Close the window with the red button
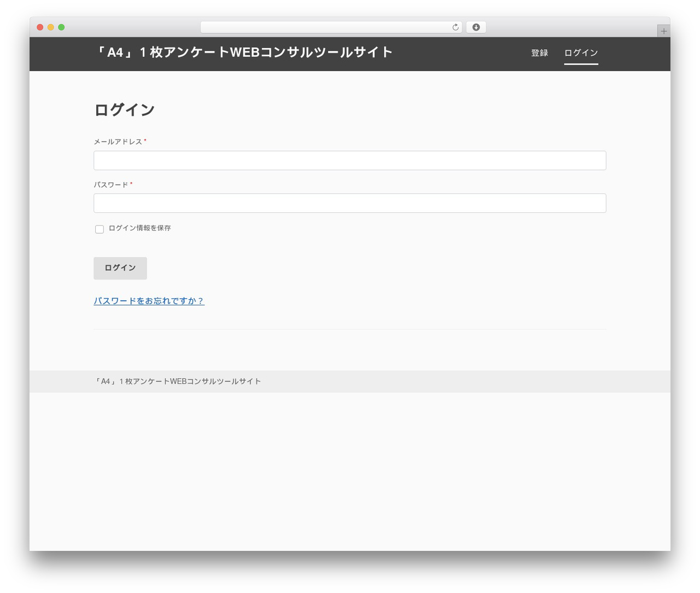Screen dimensions: 700x593 click(40, 27)
